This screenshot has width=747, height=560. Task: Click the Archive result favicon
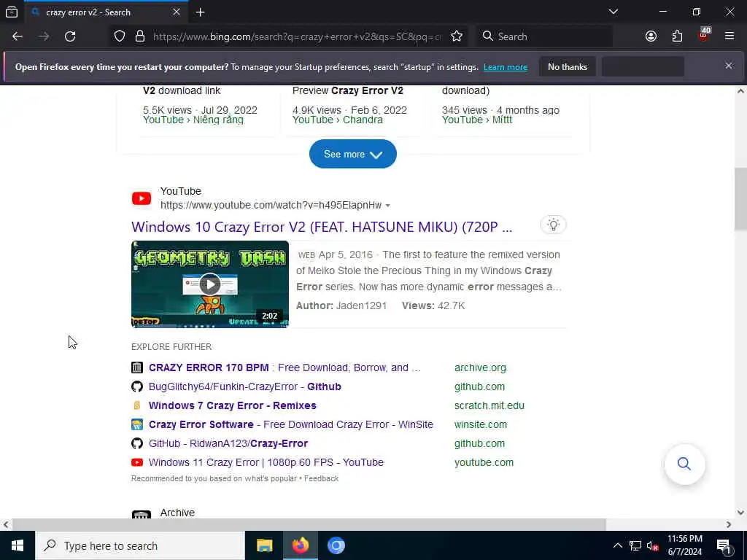142,515
